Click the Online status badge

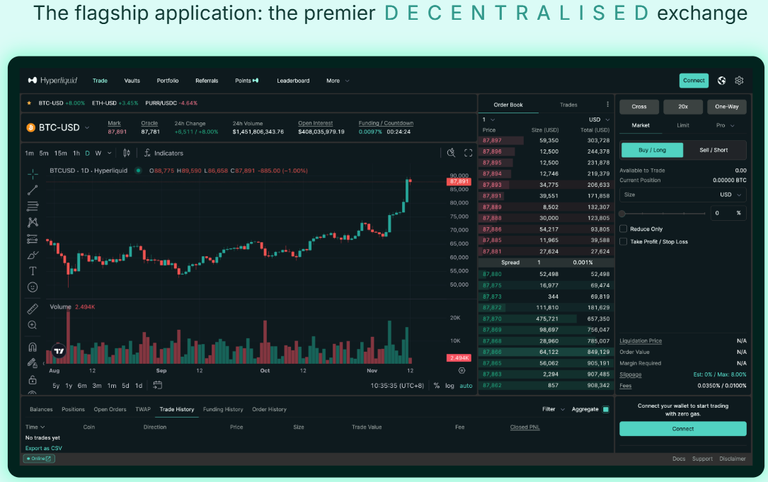coord(39,458)
